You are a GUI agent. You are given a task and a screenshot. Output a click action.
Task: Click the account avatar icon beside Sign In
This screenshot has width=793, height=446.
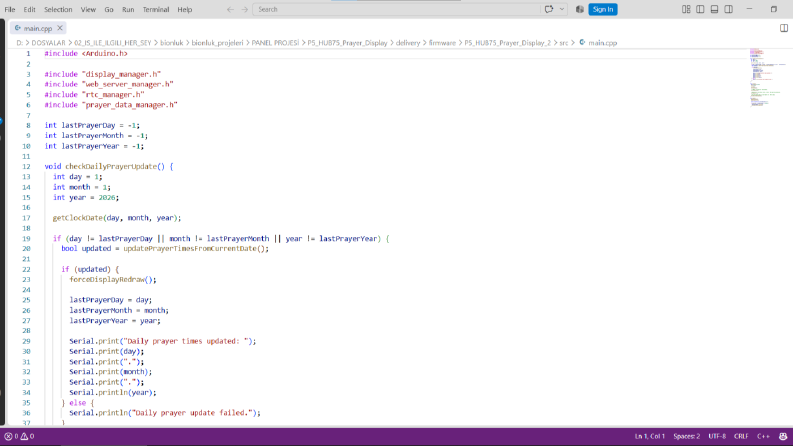[580, 9]
